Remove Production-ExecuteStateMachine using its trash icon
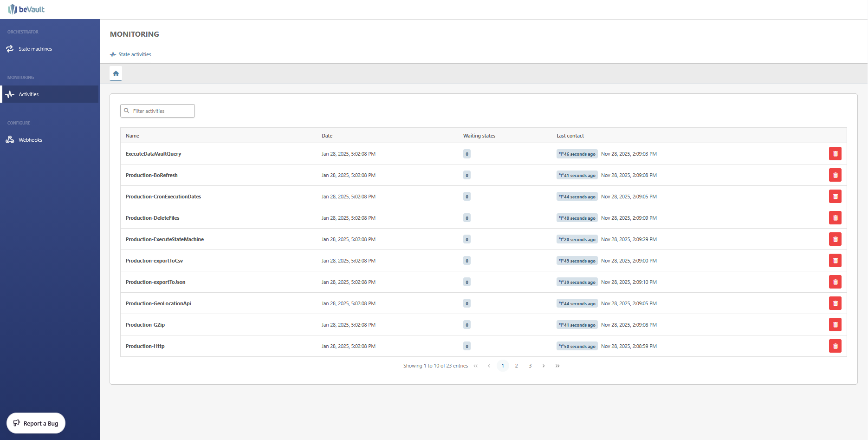 (x=835, y=239)
